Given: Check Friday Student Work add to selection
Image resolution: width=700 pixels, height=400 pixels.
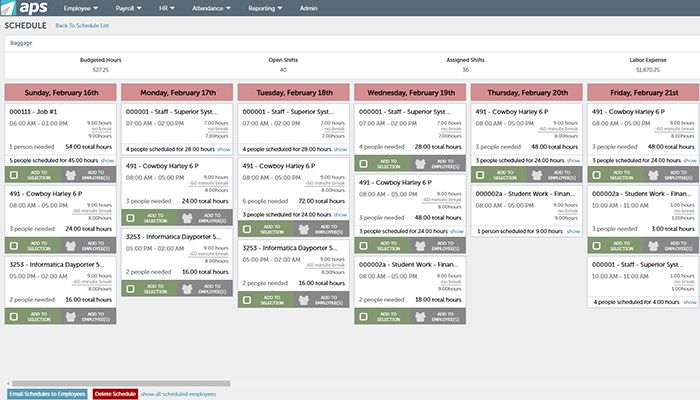Looking at the screenshot, I should [597, 246].
